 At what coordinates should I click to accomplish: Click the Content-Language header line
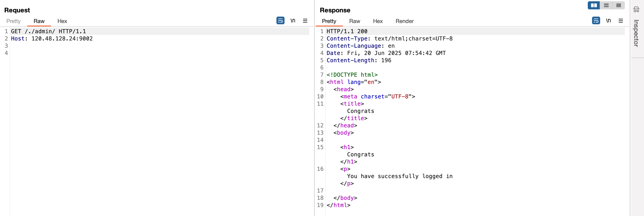tap(361, 46)
